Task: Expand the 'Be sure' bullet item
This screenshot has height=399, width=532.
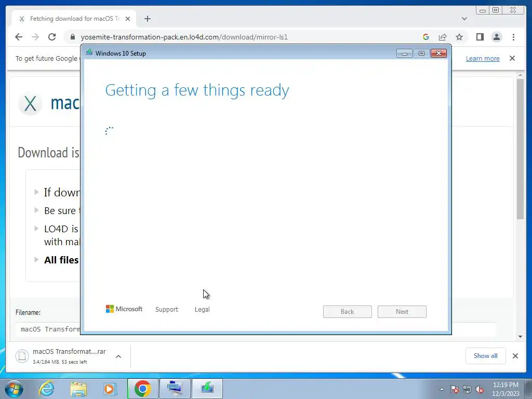Action: point(37,210)
